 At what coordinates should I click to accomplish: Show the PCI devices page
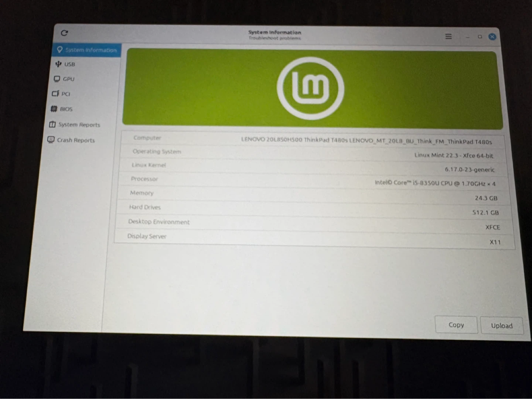click(x=61, y=94)
